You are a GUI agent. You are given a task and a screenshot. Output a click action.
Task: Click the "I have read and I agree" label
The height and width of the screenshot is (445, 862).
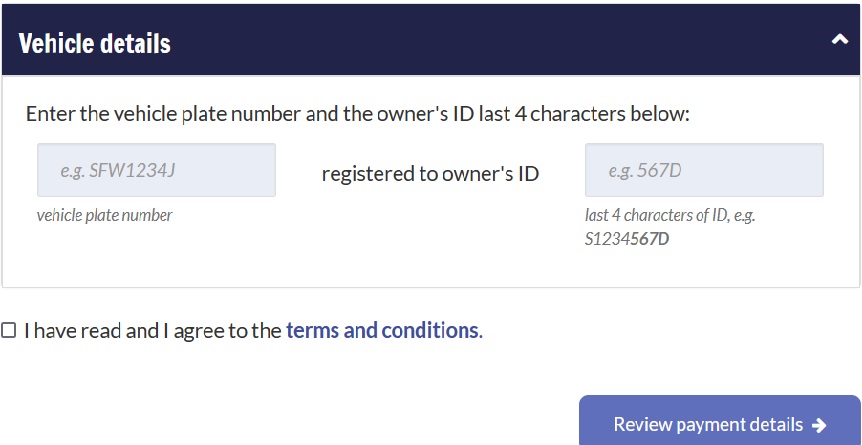click(152, 330)
